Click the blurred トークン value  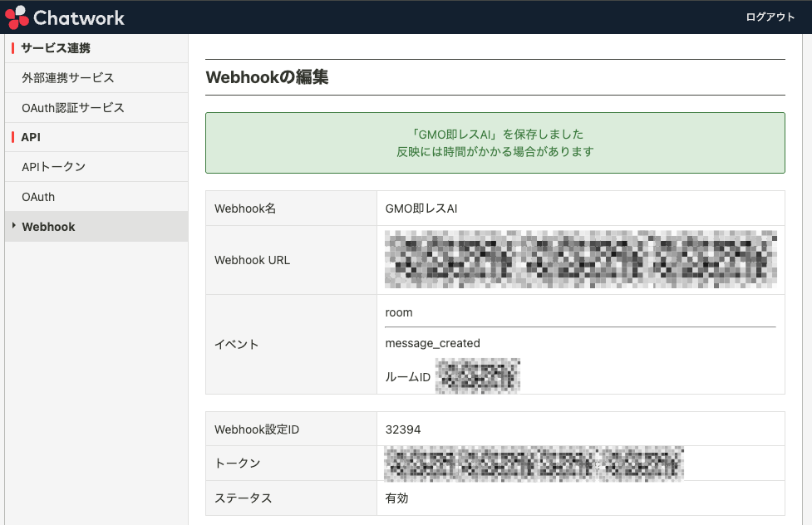(x=534, y=464)
